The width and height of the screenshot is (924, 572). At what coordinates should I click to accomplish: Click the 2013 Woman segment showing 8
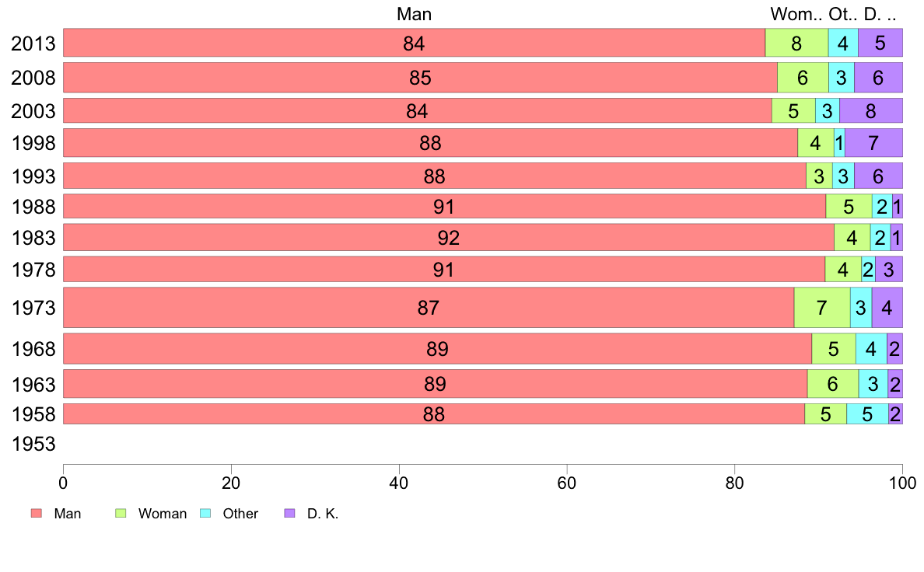[x=796, y=43]
